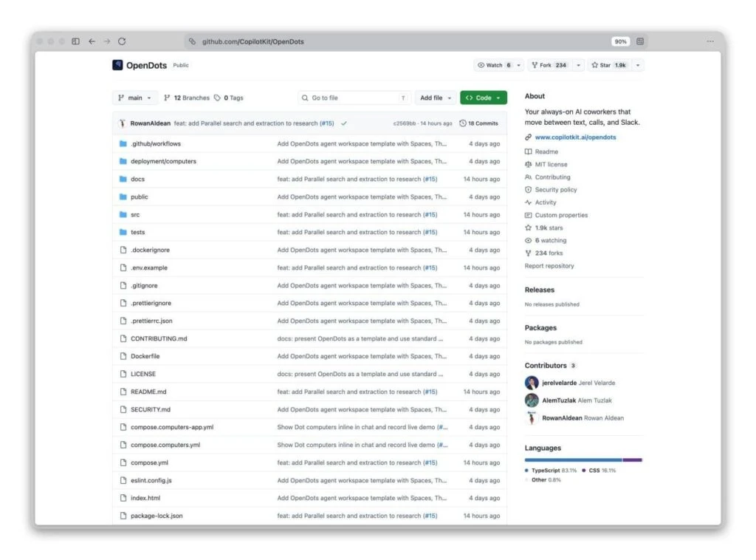Viewport: 756px width, 560px height.
Task: Click the Watch button
Action: click(x=494, y=65)
